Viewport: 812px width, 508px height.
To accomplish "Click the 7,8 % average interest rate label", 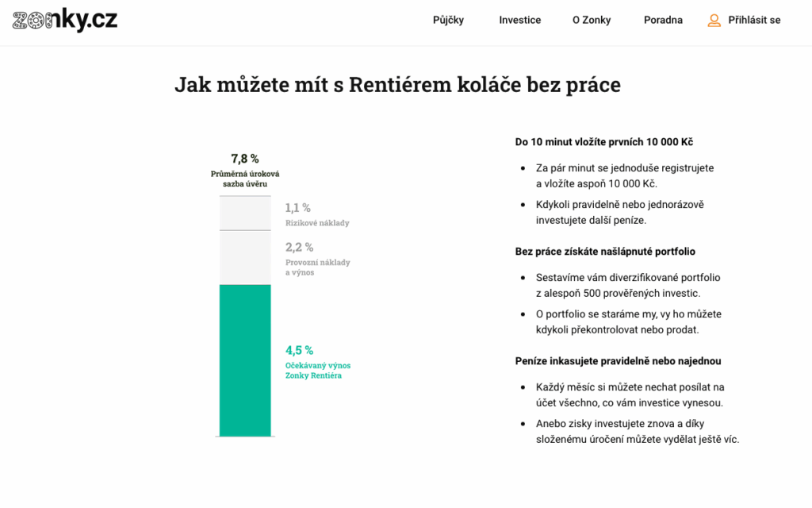I will pos(245,159).
